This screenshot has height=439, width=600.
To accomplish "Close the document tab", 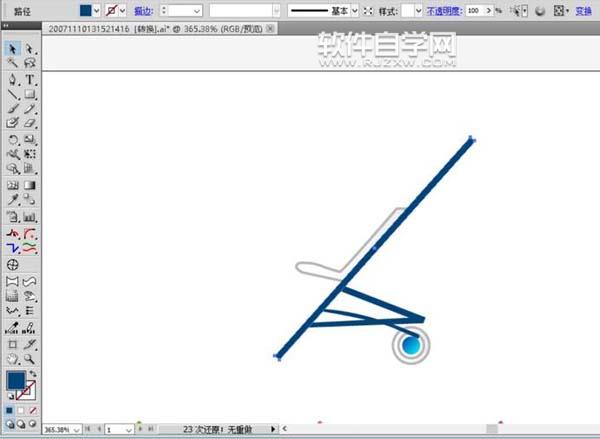I will (x=270, y=28).
